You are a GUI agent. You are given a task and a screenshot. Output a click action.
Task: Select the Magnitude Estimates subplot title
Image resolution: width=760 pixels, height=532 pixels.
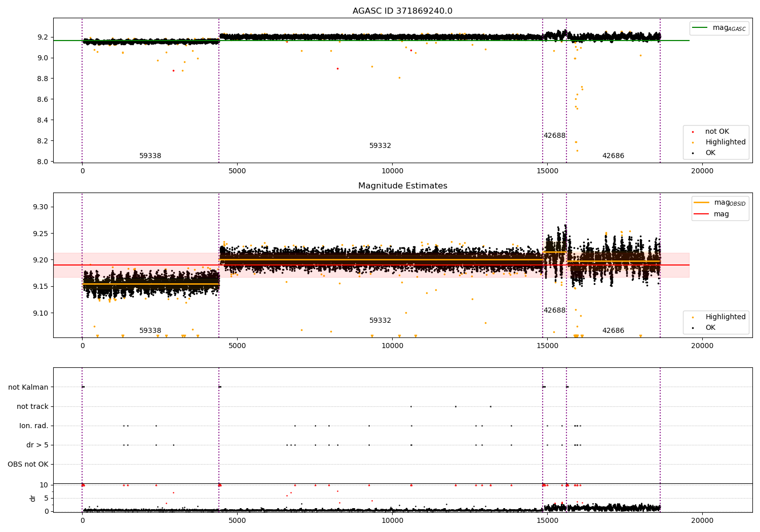click(x=402, y=186)
